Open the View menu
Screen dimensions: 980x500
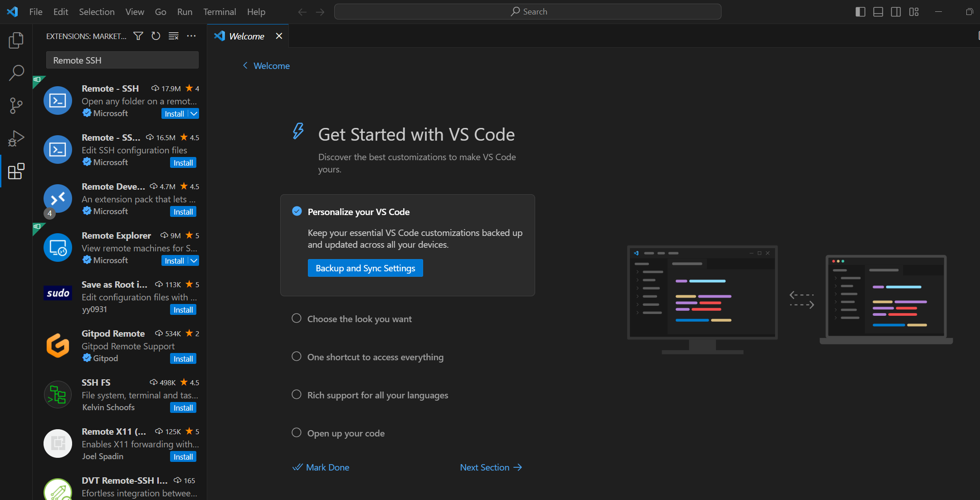point(135,12)
